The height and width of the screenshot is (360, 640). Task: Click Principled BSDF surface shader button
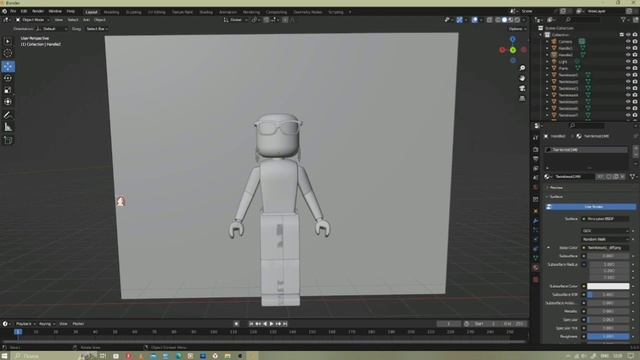606,219
